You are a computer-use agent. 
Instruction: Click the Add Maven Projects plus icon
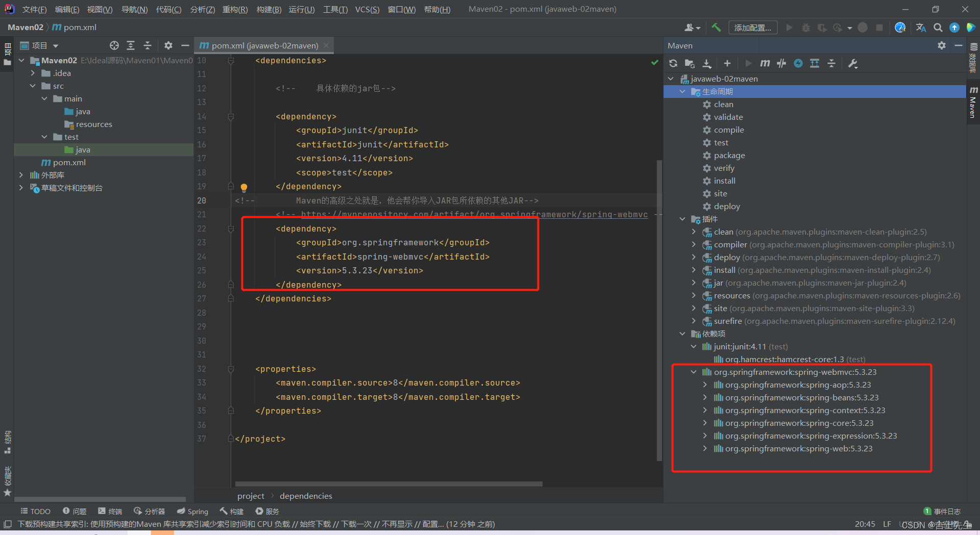[727, 63]
